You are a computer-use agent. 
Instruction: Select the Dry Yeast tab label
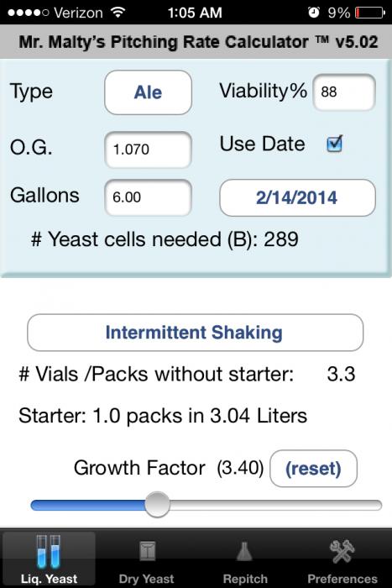pos(147,579)
